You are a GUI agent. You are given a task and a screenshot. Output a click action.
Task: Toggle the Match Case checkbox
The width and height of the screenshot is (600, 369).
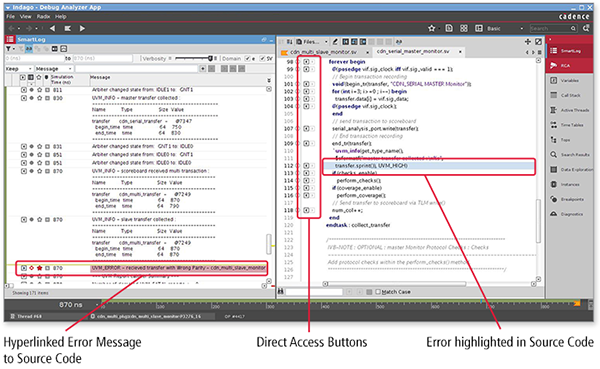click(x=378, y=292)
